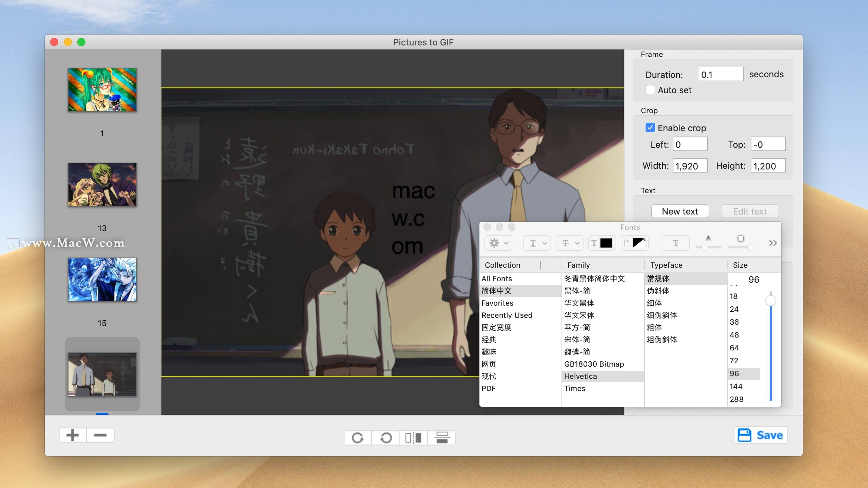Click the mac w.c om text overlay
868x488 pixels.
coord(413,219)
